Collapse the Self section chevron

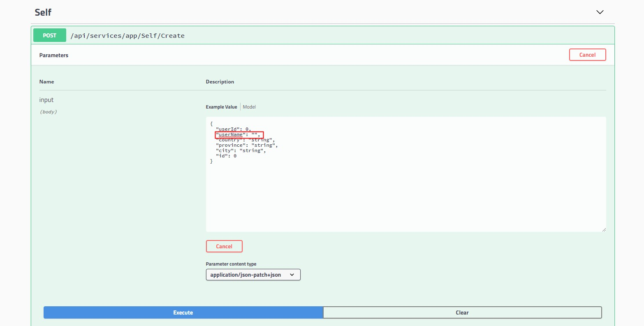point(600,12)
